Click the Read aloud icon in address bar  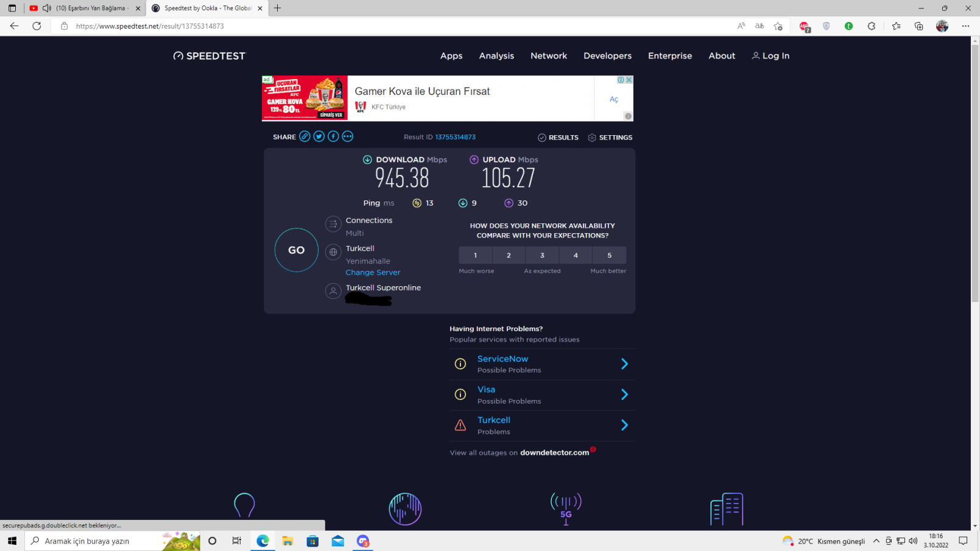741,26
